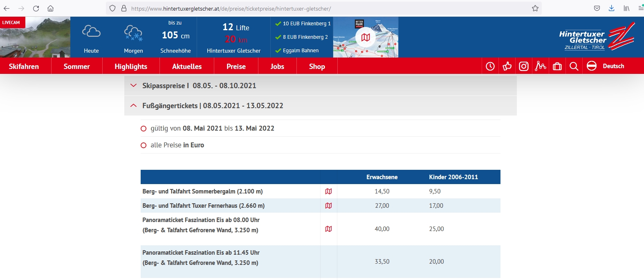
Task: Open the Instagram icon link
Action: [524, 66]
